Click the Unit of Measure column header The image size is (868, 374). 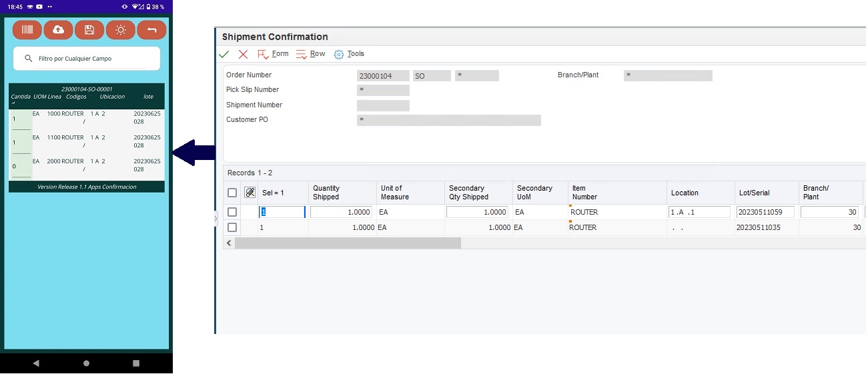[x=410, y=193]
